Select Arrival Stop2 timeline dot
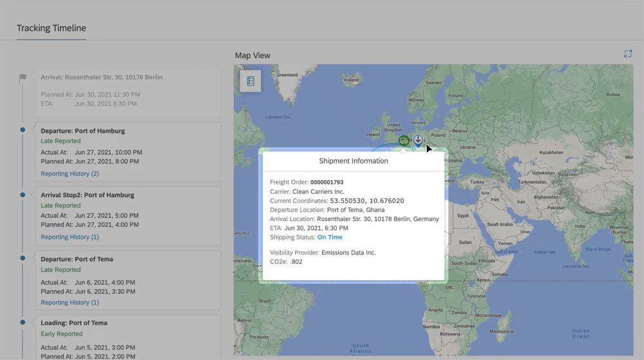The image size is (644, 360). click(23, 194)
